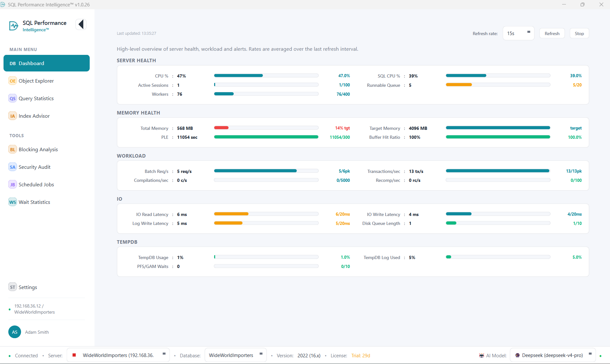Click the 47.0% CPU value

[344, 76]
